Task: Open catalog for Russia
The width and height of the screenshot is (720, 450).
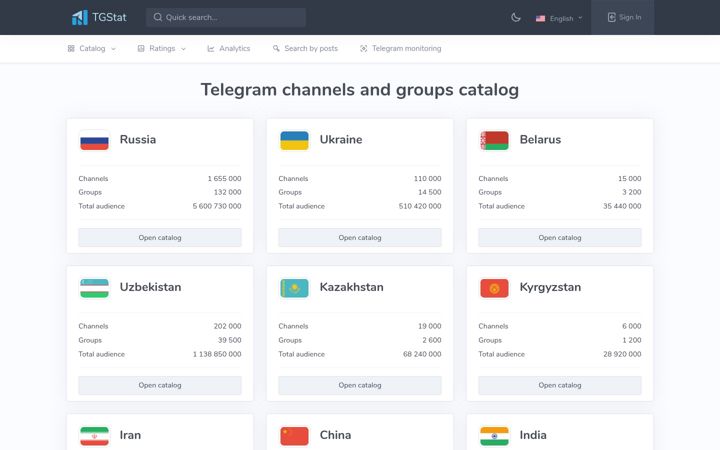Action: 160,237
